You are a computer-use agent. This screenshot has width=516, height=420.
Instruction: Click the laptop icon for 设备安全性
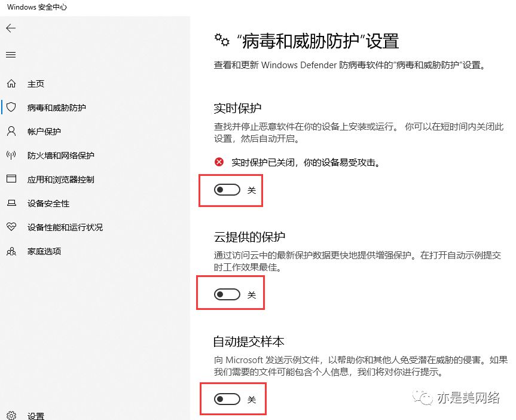[x=11, y=203]
